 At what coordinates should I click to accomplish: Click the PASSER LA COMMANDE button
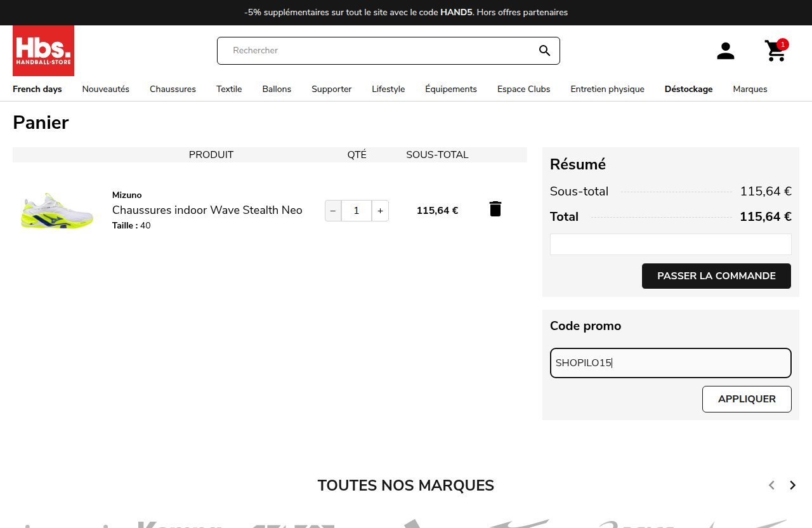coord(716,276)
